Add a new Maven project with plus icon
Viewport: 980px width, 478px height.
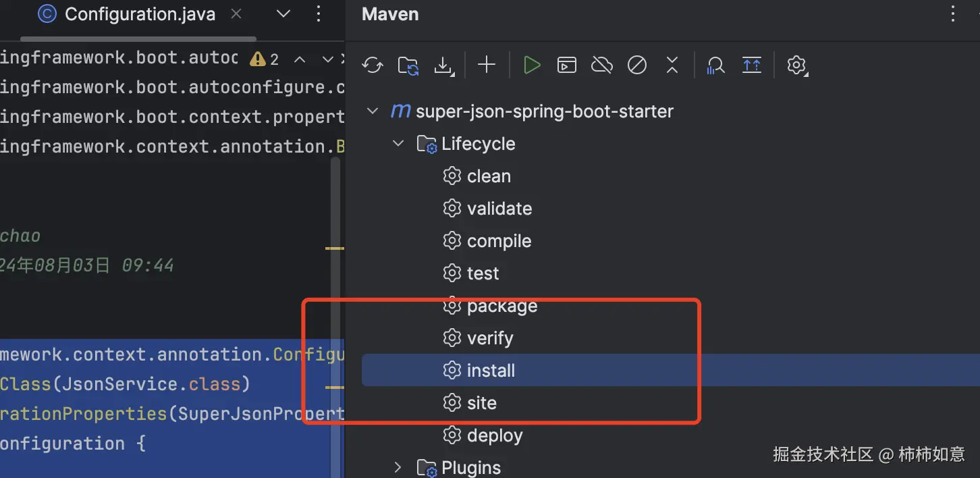click(486, 65)
